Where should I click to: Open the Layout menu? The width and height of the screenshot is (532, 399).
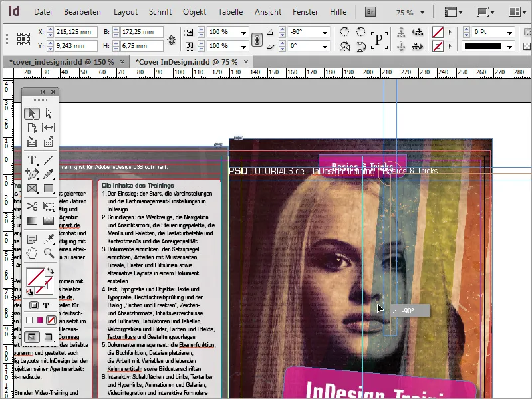click(x=126, y=12)
